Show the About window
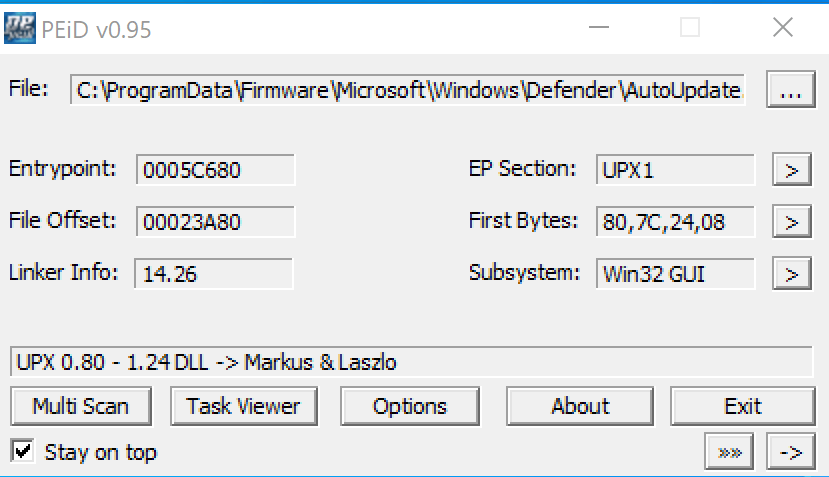829x477 pixels. pyautogui.click(x=579, y=406)
